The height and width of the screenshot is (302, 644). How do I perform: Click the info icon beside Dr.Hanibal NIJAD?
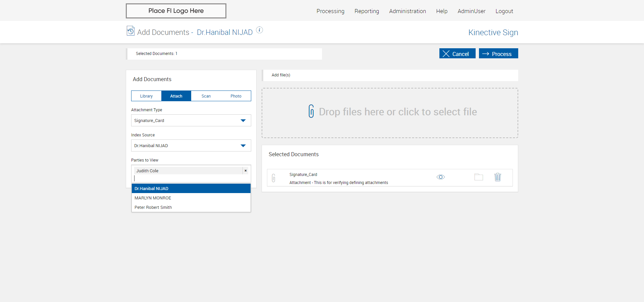259,30
